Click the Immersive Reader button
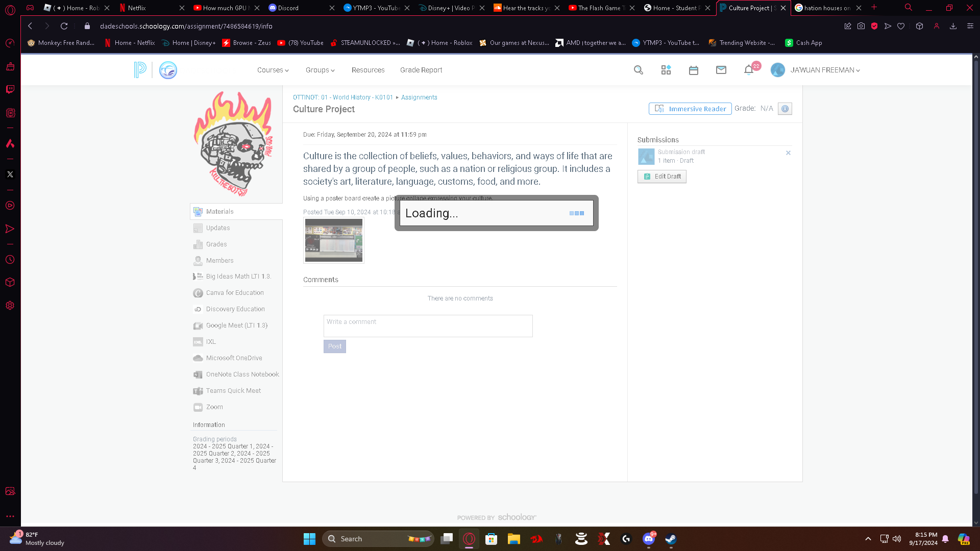Image resolution: width=980 pixels, height=551 pixels. [690, 109]
